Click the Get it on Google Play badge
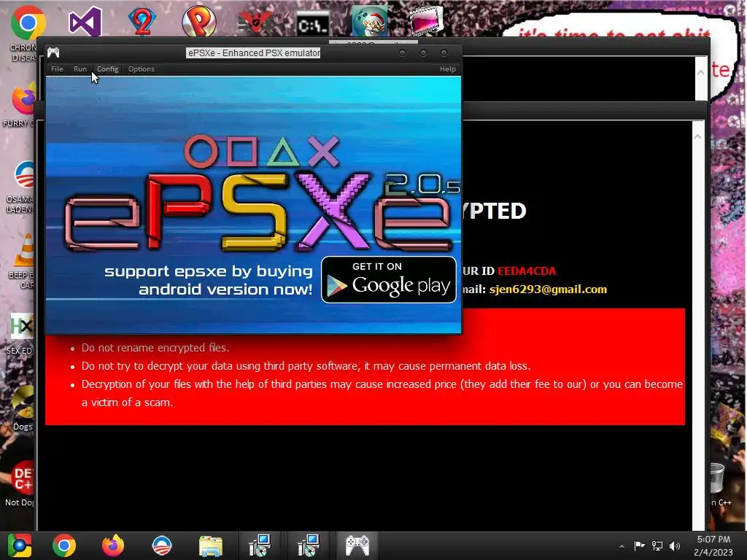Viewport: 747px width, 560px height. click(x=389, y=279)
